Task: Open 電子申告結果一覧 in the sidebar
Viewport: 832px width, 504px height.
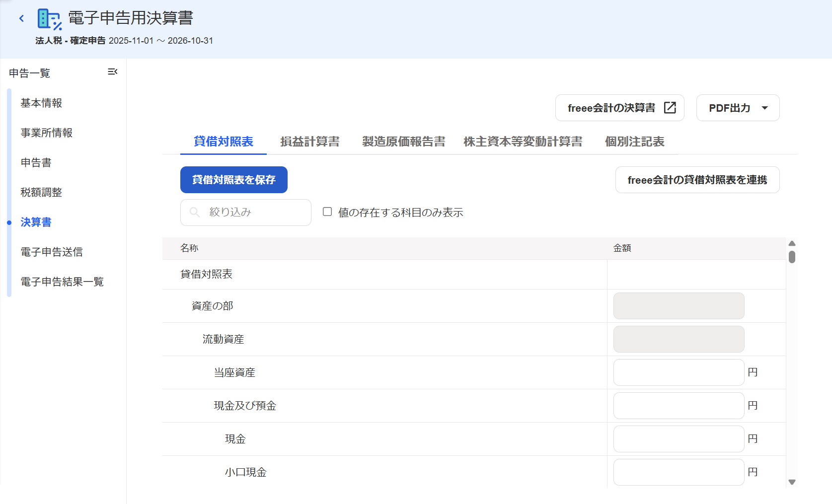Action: [x=62, y=282]
